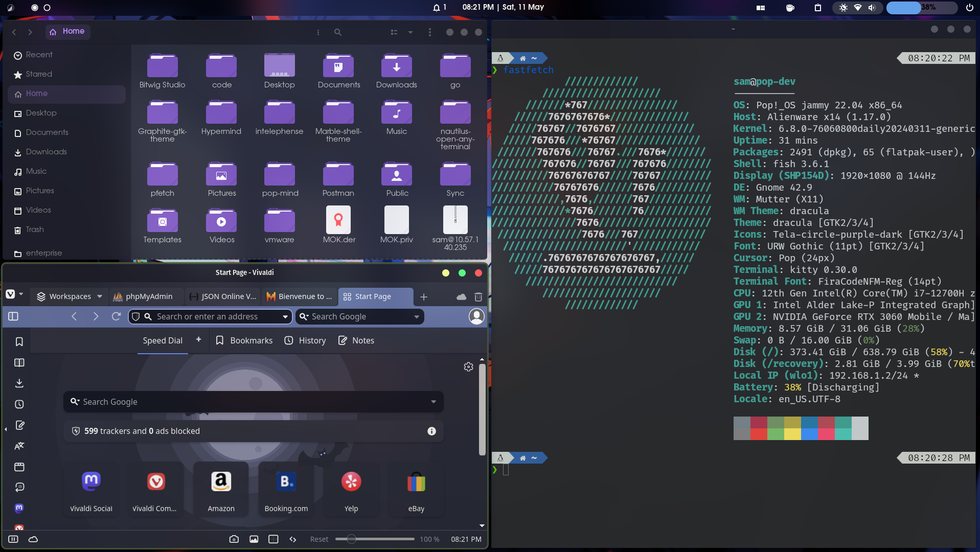Open the Workspaces dropdown in the tab bar

(69, 296)
